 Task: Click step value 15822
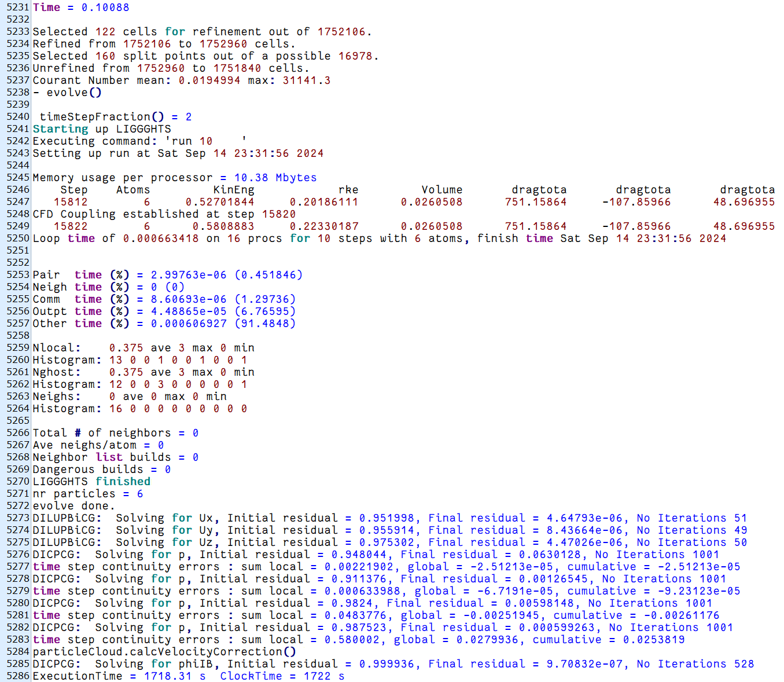tap(71, 226)
